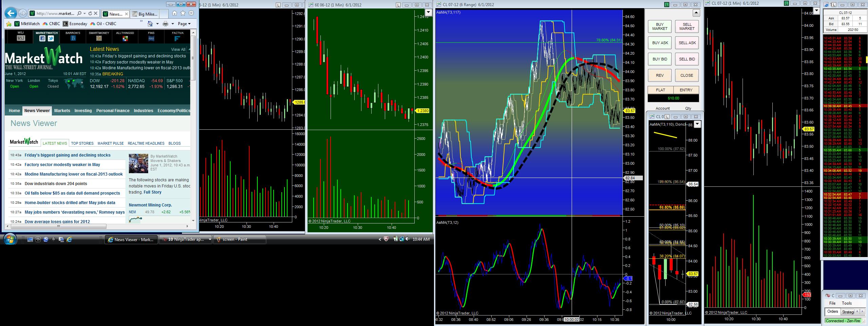Click the REV reverse position button
Viewport: 868px width, 326px height.
click(x=660, y=75)
